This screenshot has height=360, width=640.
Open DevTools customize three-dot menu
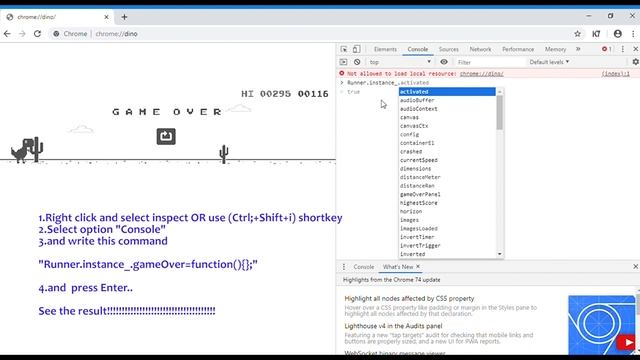click(622, 49)
